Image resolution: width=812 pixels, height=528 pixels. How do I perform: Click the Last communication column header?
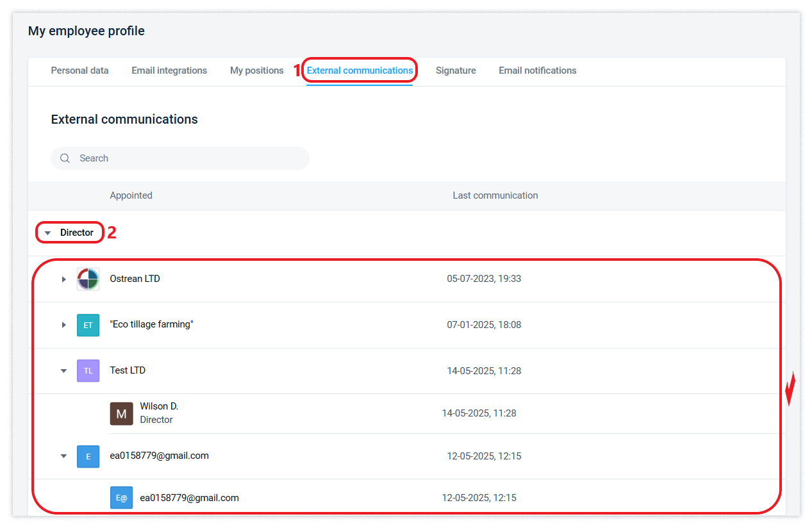tap(495, 195)
